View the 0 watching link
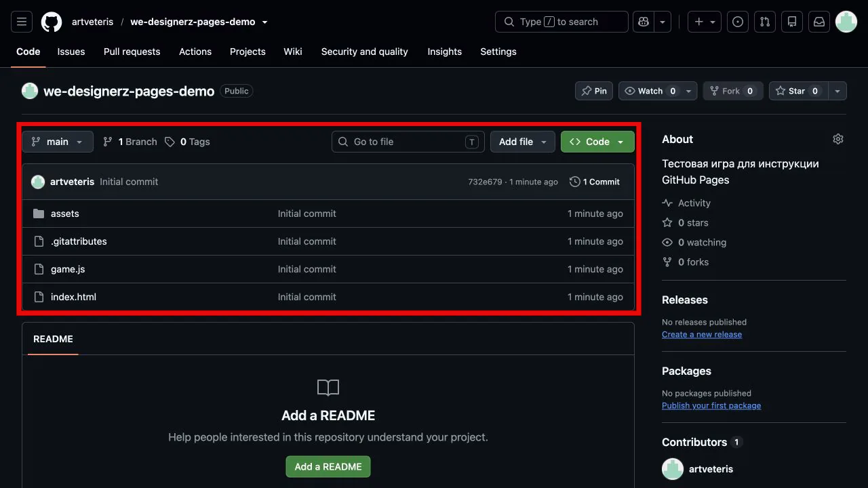 click(694, 242)
